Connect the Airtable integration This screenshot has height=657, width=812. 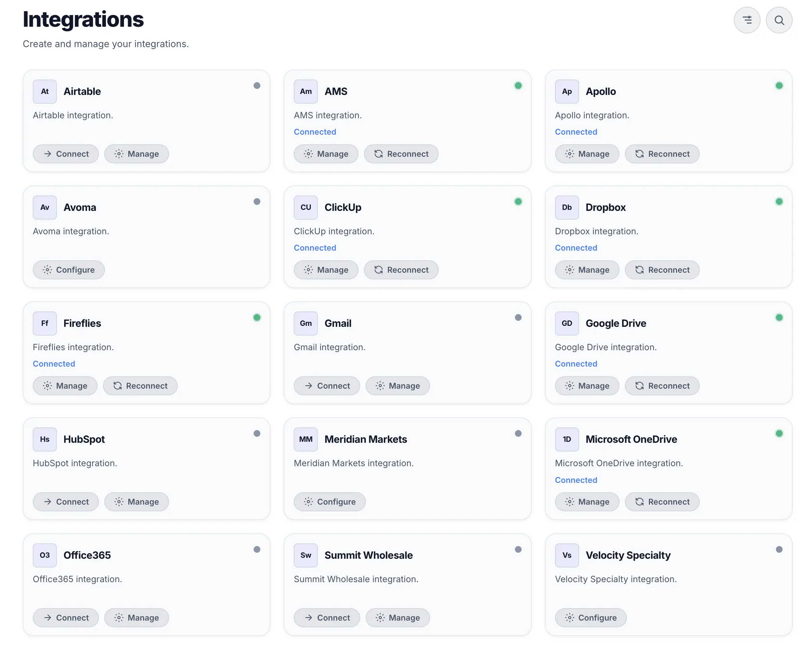click(x=65, y=154)
